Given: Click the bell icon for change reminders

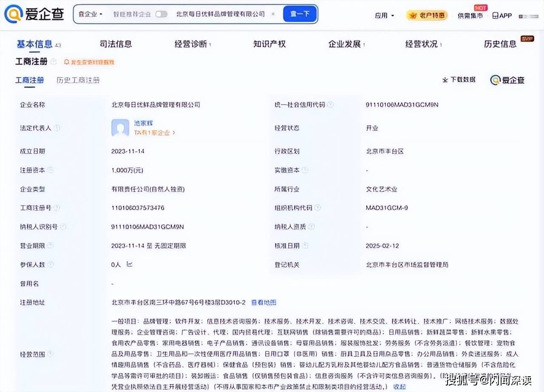Looking at the screenshot, I should coord(67,62).
